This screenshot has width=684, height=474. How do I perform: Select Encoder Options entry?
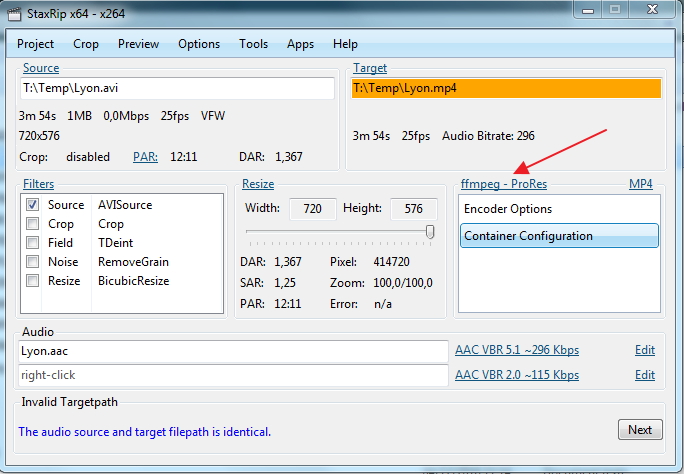click(559, 209)
